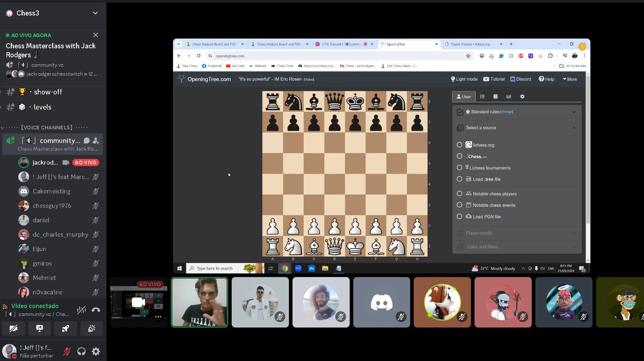Open the settings gear tab in OpeningTree
This screenshot has height=361, width=644.
[x=522, y=97]
